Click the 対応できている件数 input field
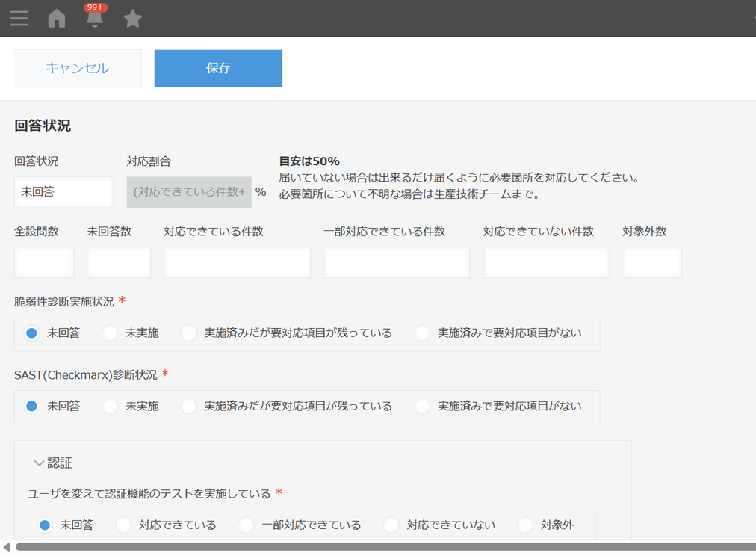This screenshot has height=553, width=756. 237,262
